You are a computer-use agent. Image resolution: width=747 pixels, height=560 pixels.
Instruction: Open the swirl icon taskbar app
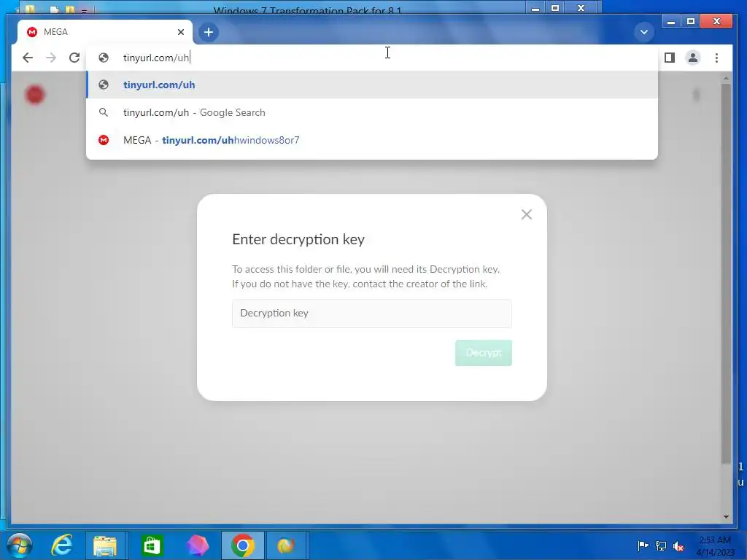pos(286,545)
